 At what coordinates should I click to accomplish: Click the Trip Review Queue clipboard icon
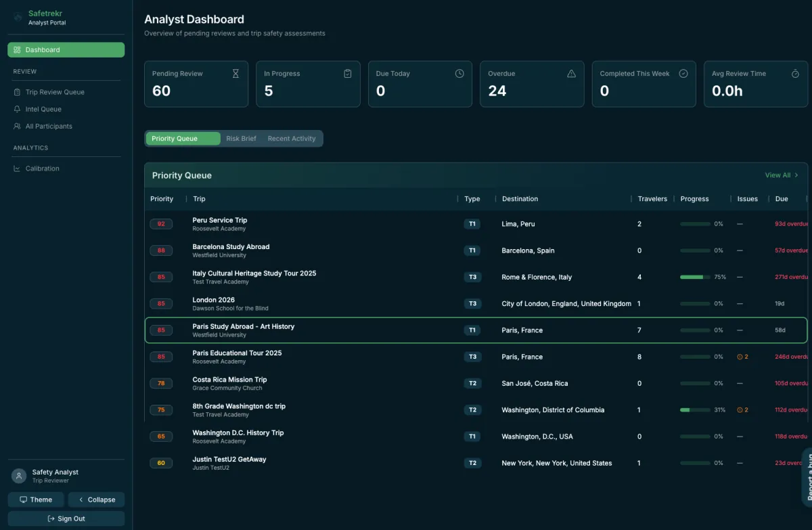click(x=17, y=92)
